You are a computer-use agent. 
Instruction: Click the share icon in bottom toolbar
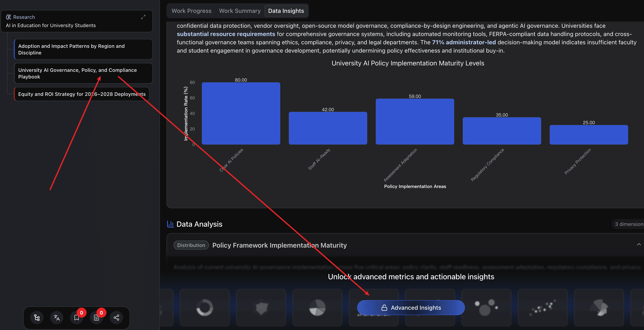116,318
